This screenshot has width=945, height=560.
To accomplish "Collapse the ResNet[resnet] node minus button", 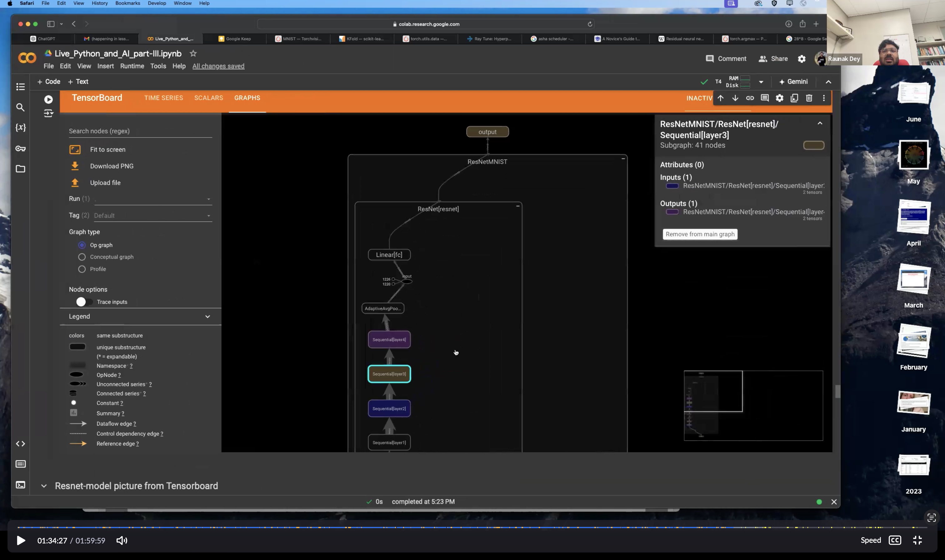I will click(x=518, y=206).
